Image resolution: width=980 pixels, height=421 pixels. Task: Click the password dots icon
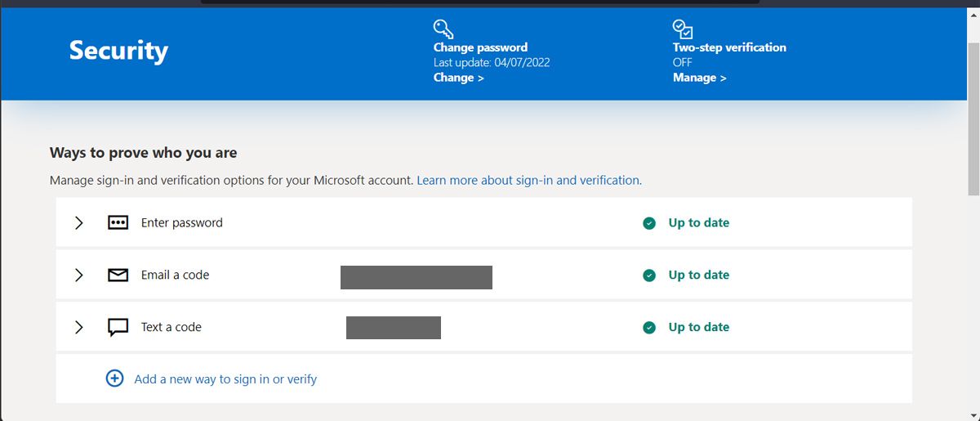(118, 222)
